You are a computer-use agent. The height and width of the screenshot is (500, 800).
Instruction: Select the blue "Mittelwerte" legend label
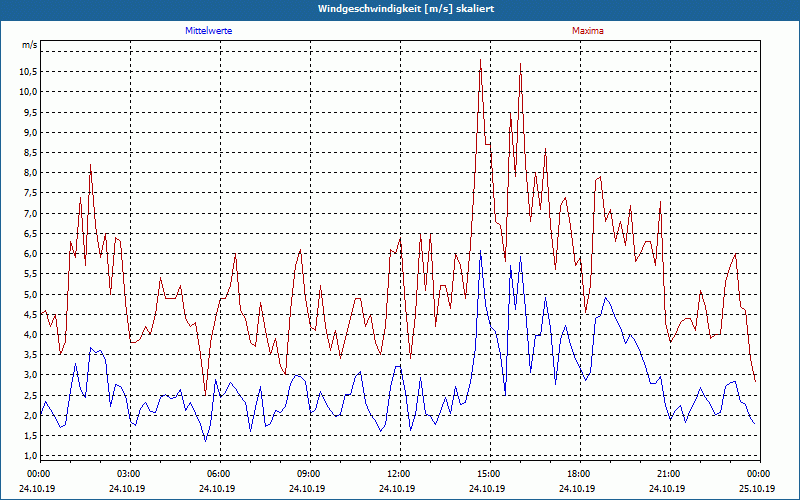(209, 31)
